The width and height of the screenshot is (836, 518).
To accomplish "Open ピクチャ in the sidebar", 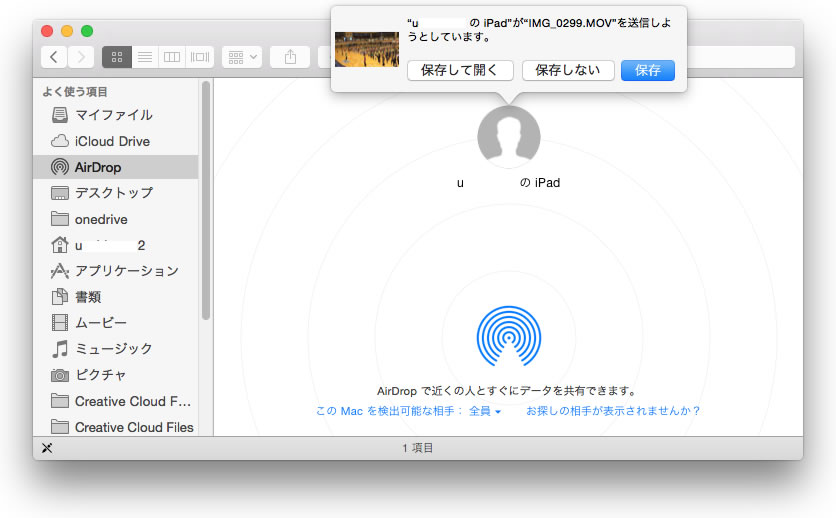I will click(x=116, y=375).
